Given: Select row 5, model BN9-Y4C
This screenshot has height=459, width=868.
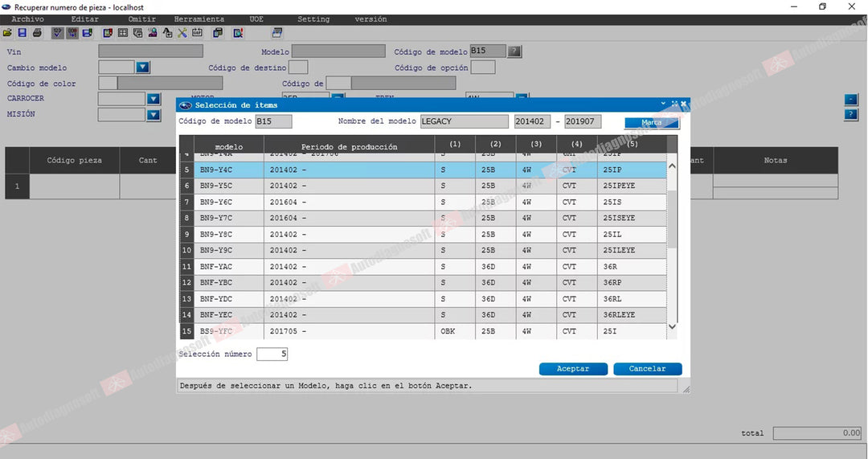Looking at the screenshot, I should pyautogui.click(x=423, y=170).
